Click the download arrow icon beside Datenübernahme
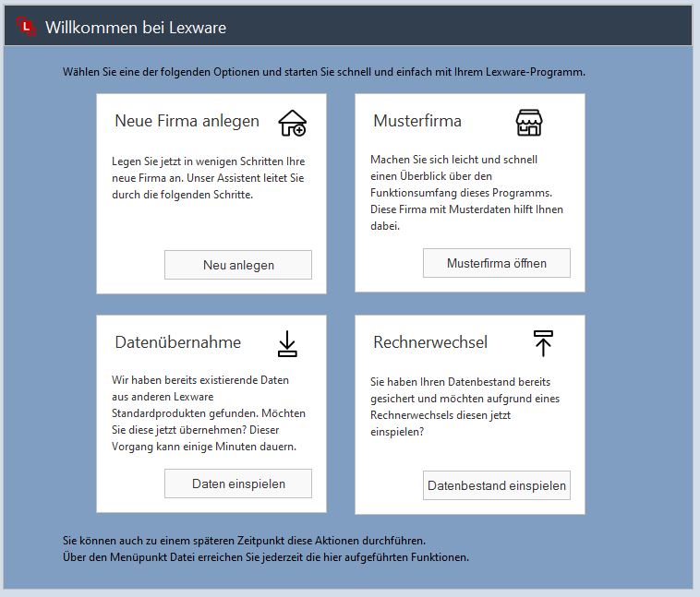This screenshot has height=597, width=700. click(287, 343)
